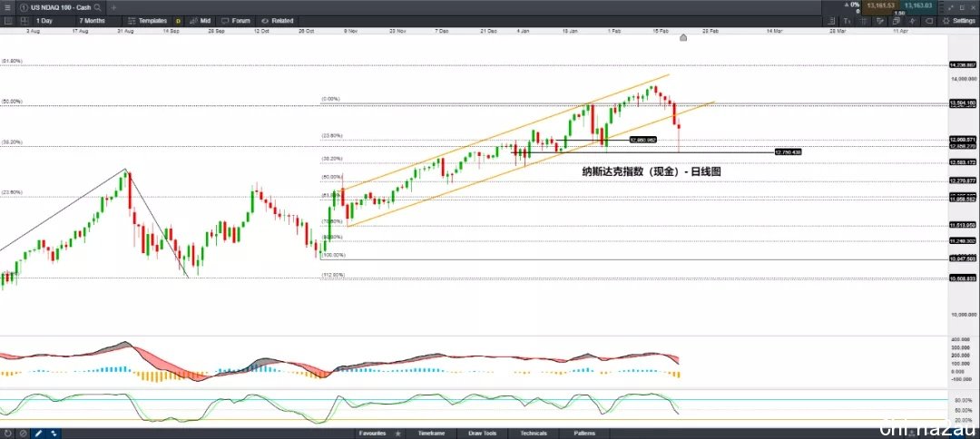Click the grey time-axis marker near 15 Feb
Image resolution: width=980 pixels, height=439 pixels.
(683, 38)
